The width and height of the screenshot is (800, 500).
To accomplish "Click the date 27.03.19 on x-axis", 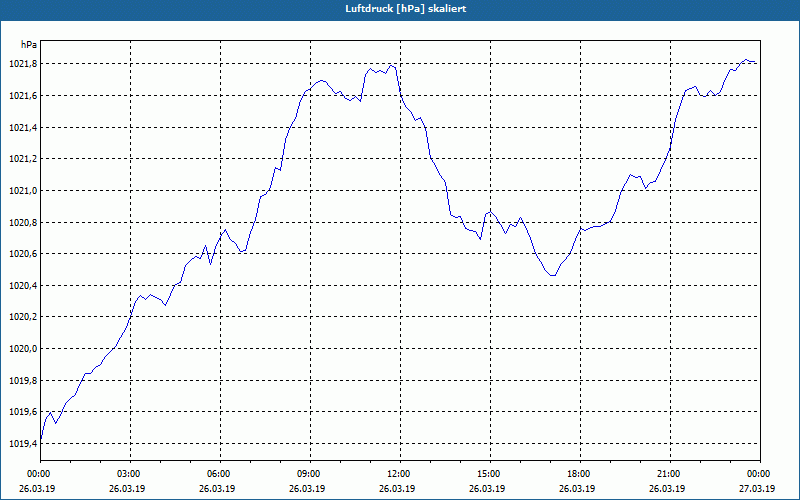I will pyautogui.click(x=757, y=489).
